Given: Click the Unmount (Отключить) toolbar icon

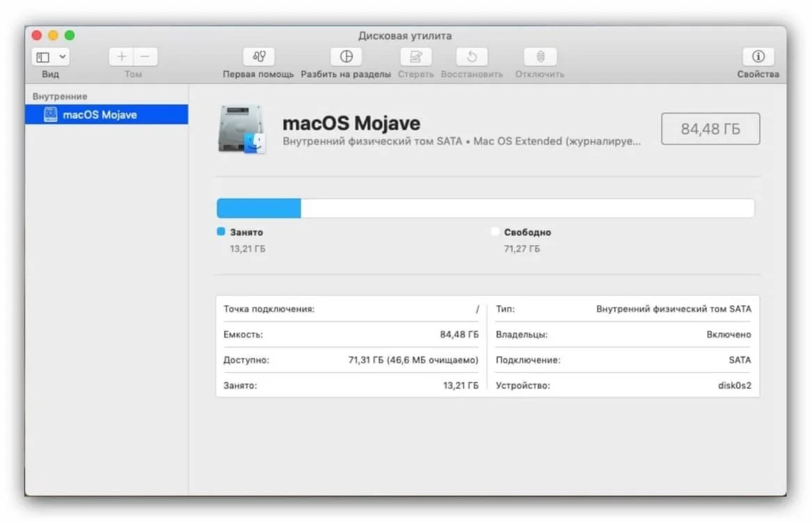Looking at the screenshot, I should 540,56.
